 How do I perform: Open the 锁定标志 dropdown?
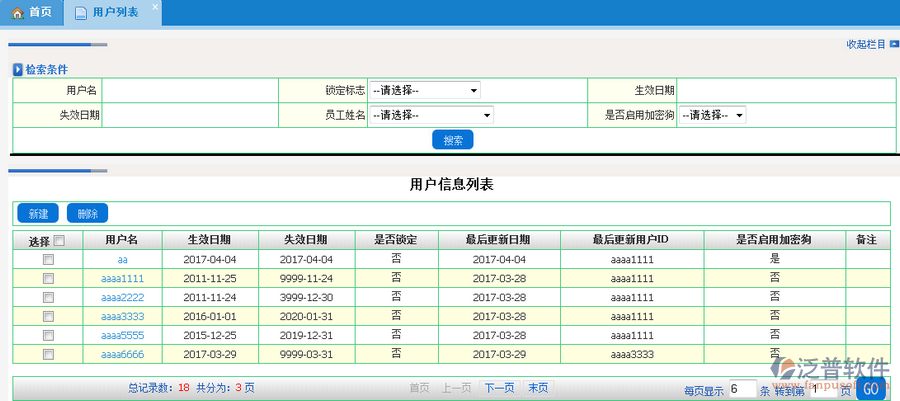tap(424, 90)
